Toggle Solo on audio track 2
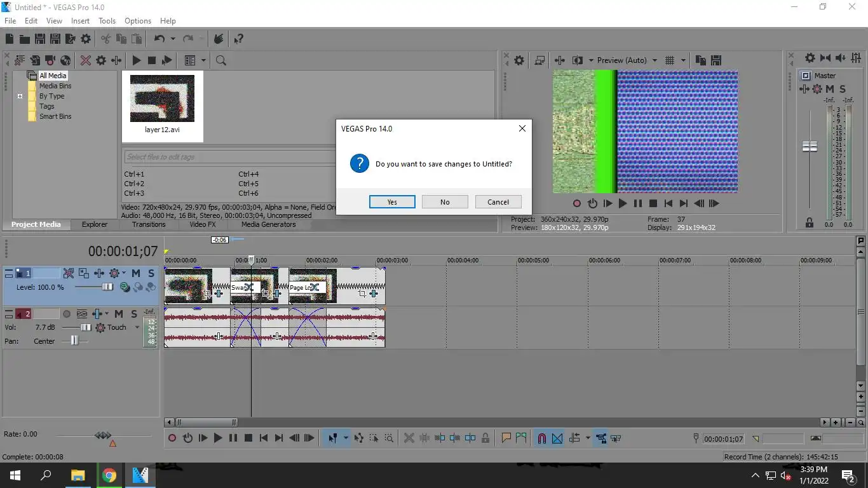The width and height of the screenshot is (868, 488). pyautogui.click(x=133, y=314)
